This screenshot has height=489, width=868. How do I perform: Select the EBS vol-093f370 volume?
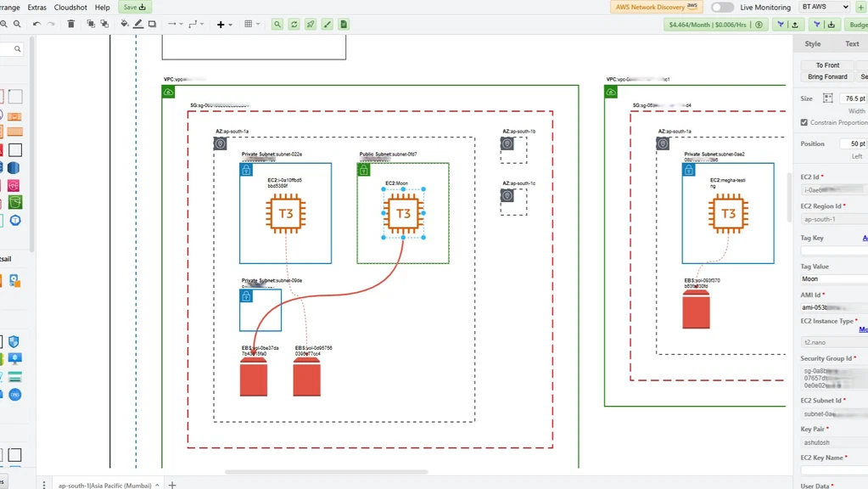[x=696, y=309]
